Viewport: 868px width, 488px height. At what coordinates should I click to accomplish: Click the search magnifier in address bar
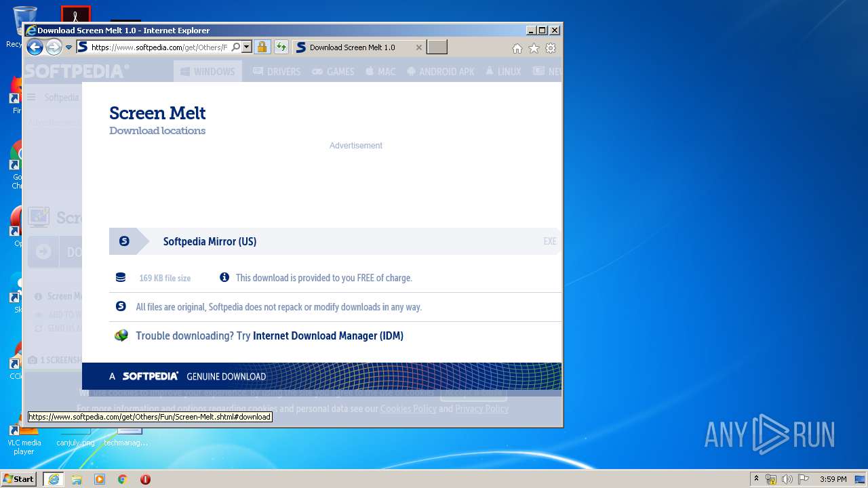[235, 47]
